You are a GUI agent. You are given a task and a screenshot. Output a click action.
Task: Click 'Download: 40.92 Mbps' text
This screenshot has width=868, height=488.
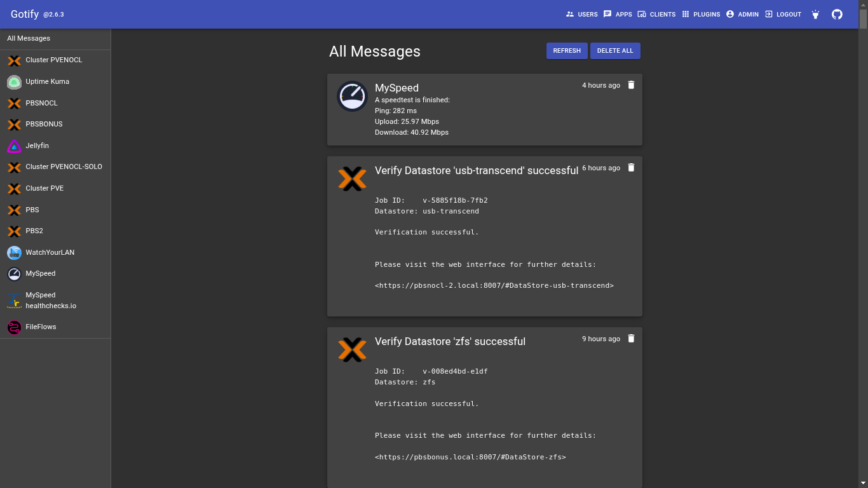coord(412,132)
